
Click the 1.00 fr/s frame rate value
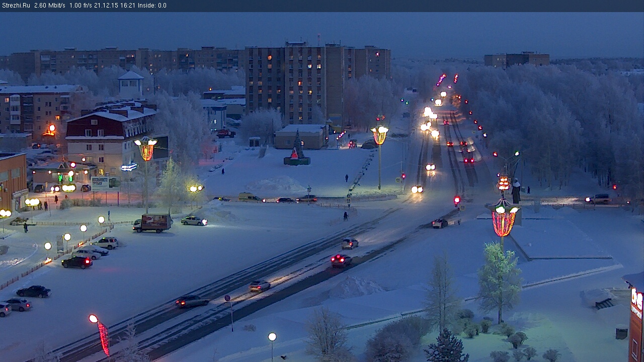click(80, 6)
